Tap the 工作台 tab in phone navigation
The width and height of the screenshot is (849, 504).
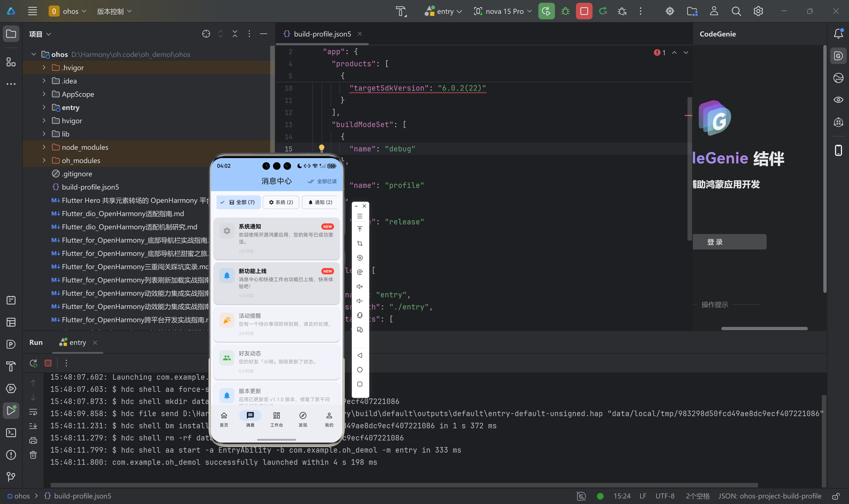[x=276, y=419]
